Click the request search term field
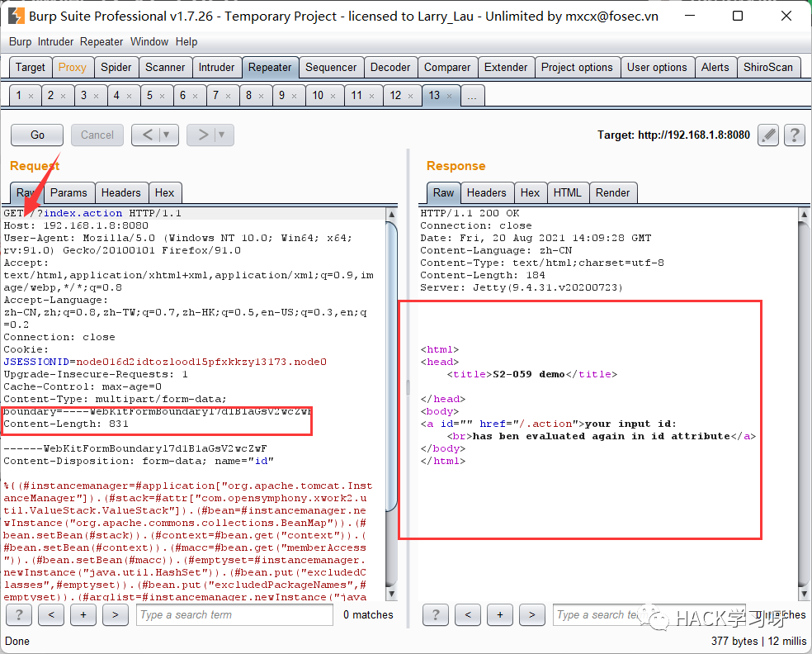812x654 pixels. click(234, 615)
